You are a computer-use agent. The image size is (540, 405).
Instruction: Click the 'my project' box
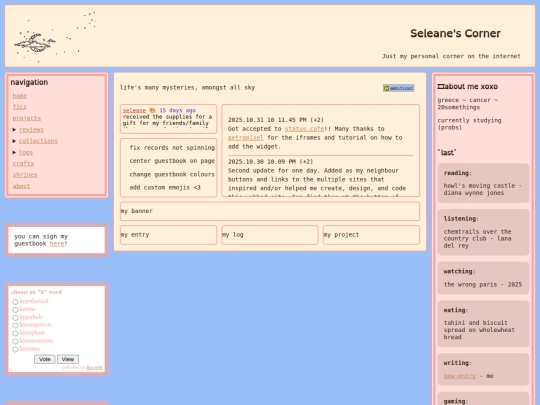(371, 235)
